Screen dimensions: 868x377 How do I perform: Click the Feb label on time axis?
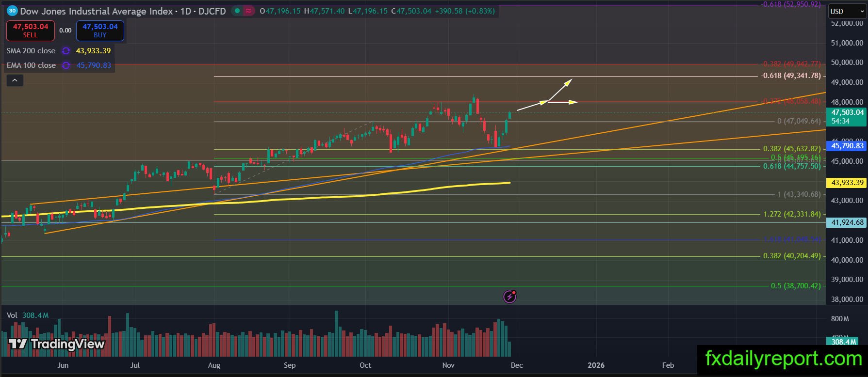tap(668, 365)
